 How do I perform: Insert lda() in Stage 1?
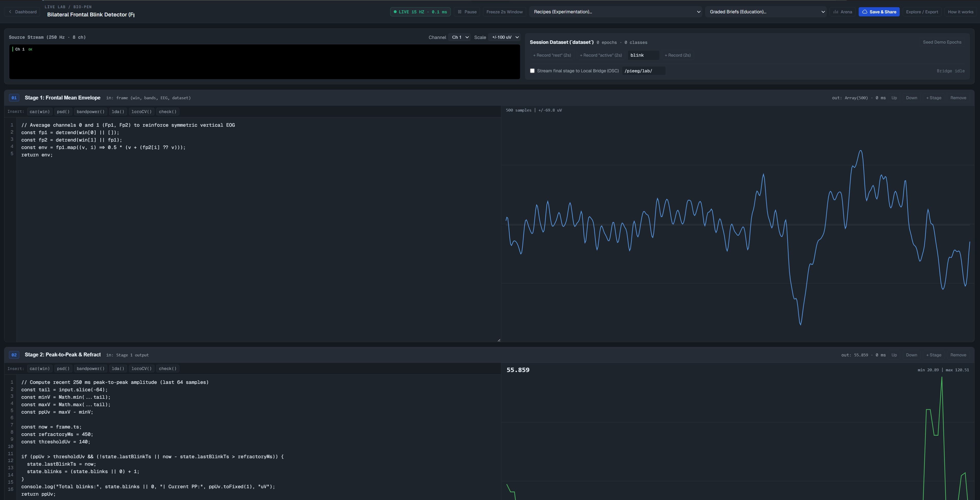(118, 111)
